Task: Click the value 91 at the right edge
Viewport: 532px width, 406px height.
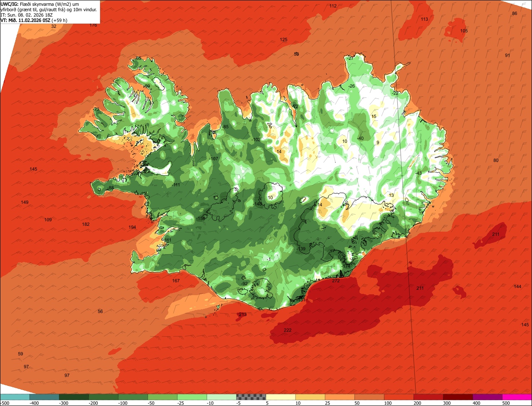Action: 507,56
